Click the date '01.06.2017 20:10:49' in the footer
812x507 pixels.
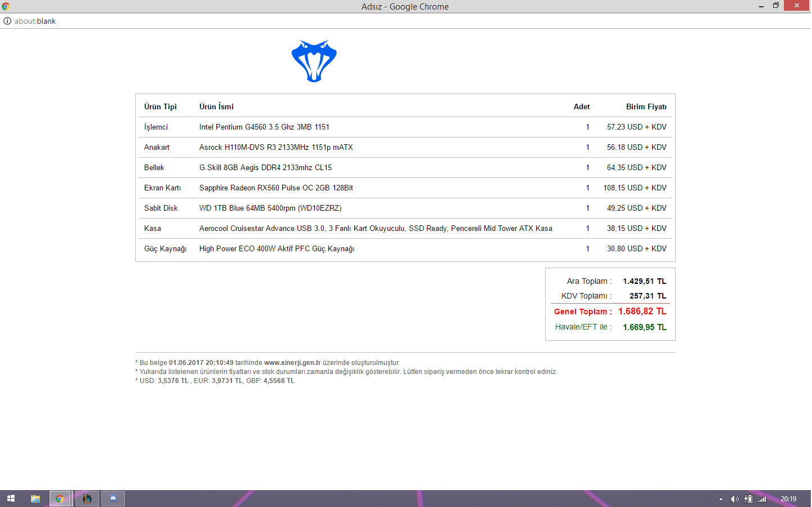[x=201, y=363]
